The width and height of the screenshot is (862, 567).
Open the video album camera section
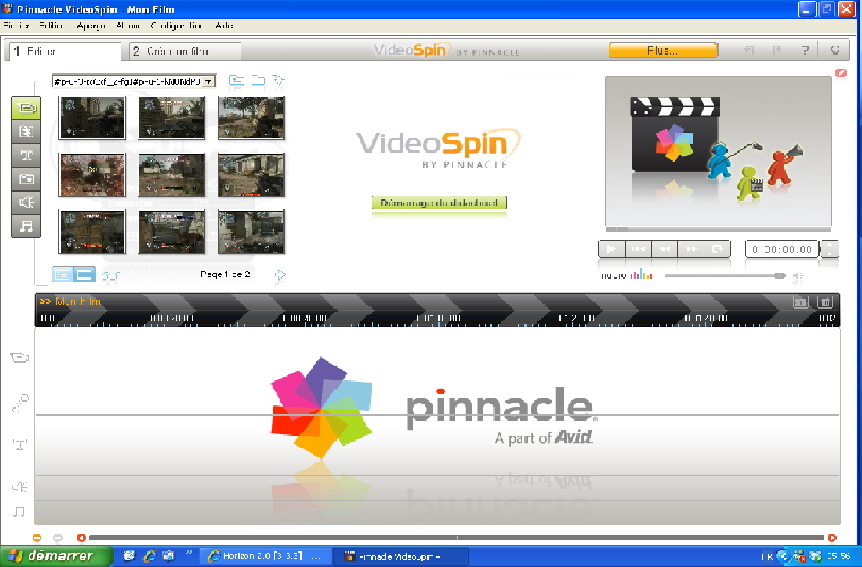pos(26,108)
